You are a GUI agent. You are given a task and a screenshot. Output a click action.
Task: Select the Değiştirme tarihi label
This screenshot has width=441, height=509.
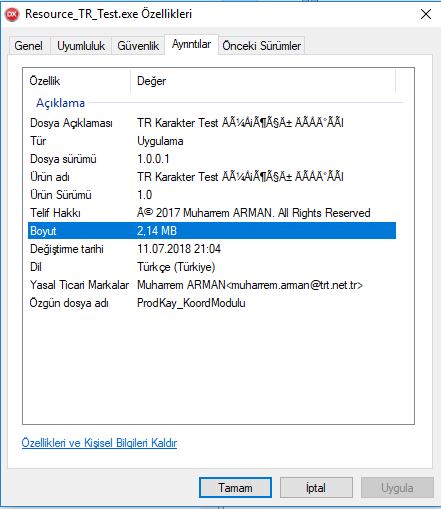pos(67,249)
